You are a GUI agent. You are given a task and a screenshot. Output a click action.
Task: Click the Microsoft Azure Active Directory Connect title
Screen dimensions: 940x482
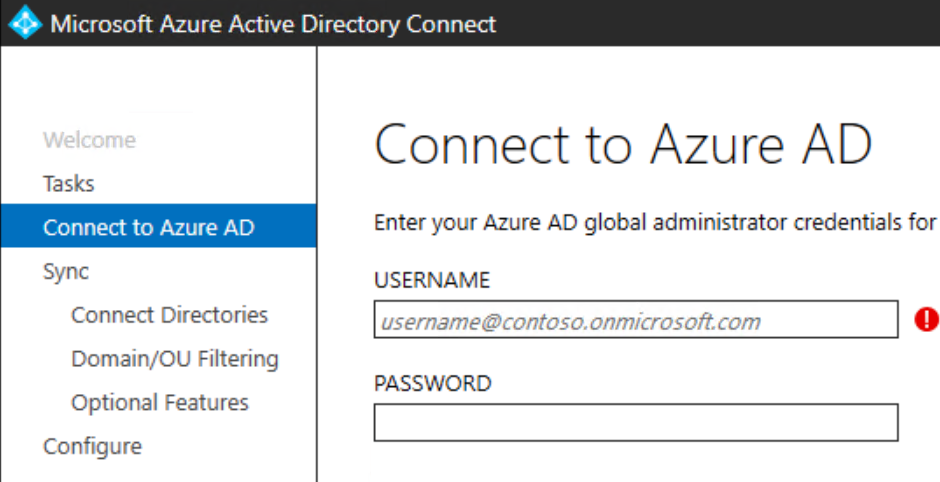coord(272,23)
